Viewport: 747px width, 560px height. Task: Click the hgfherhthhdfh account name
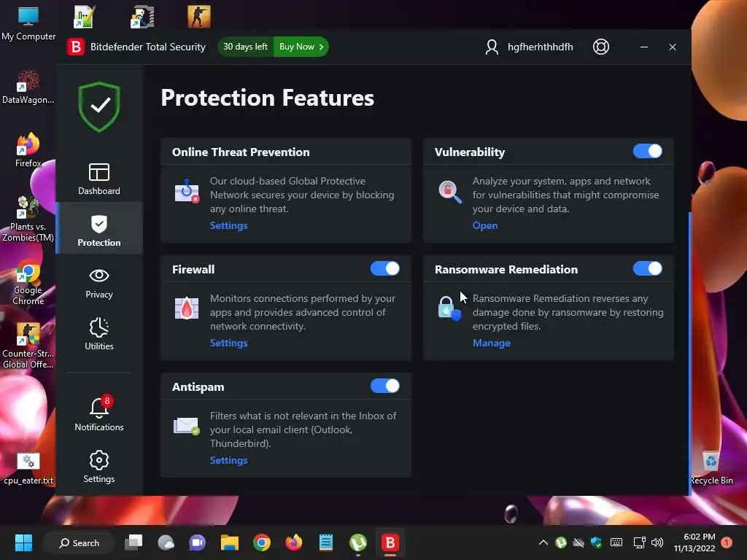(541, 47)
